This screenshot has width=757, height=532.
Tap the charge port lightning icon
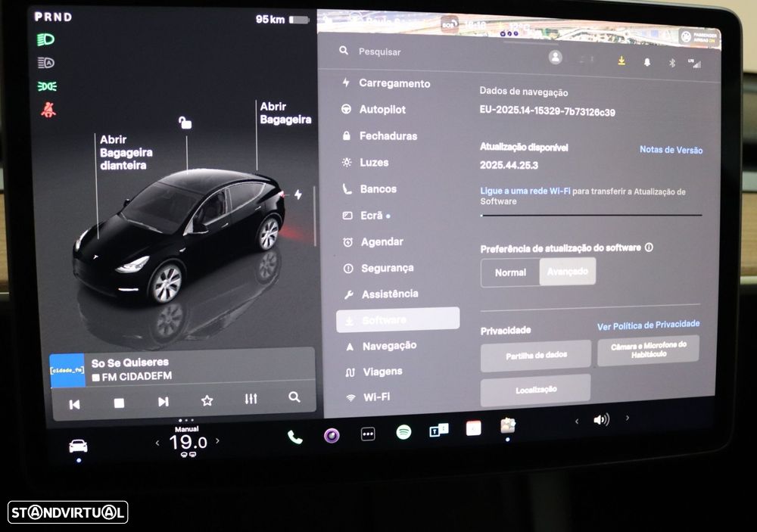pos(298,194)
